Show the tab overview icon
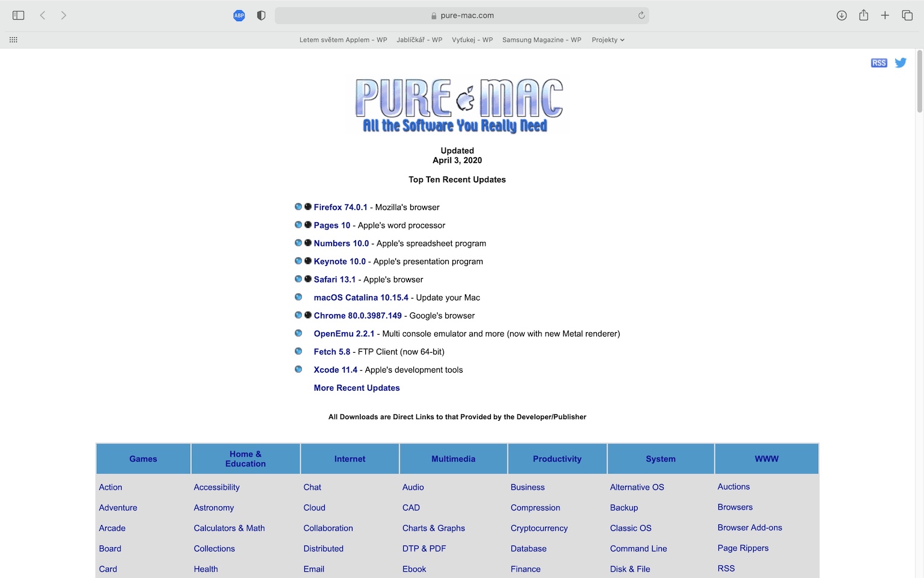The image size is (924, 578). point(907,16)
